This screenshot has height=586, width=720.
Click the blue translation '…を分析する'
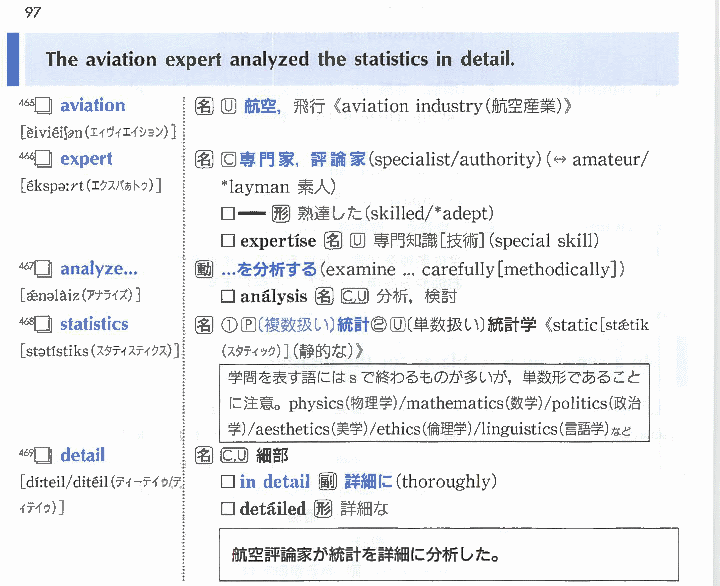(269, 269)
